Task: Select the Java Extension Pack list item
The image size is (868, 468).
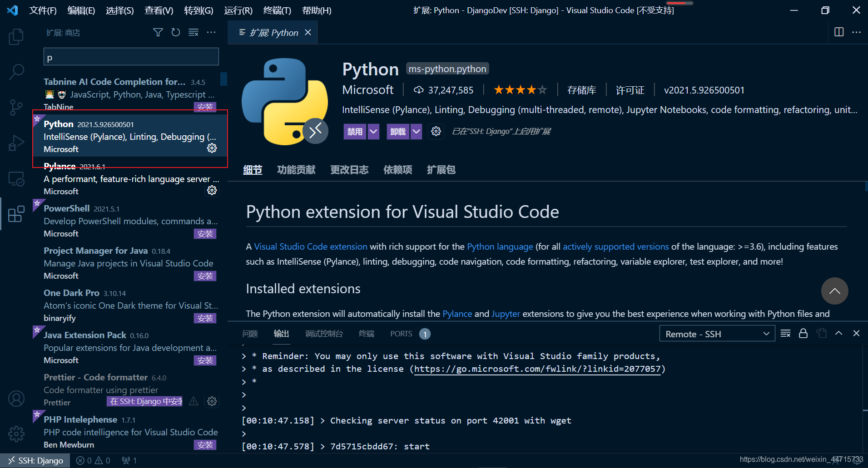Action: point(129,347)
